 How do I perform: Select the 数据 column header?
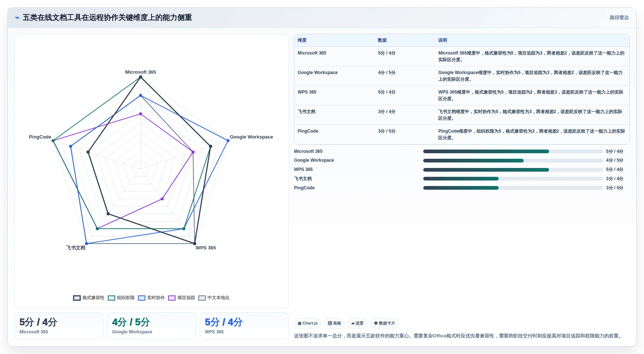(x=382, y=40)
